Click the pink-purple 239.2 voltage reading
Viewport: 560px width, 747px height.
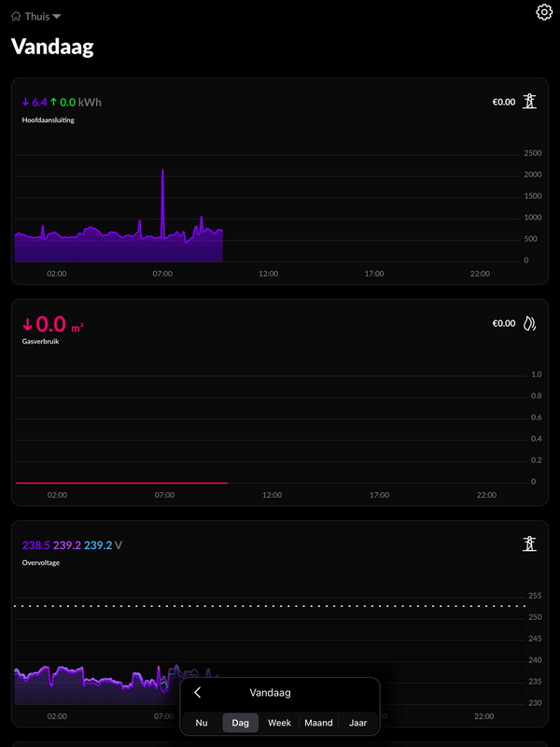tap(67, 545)
